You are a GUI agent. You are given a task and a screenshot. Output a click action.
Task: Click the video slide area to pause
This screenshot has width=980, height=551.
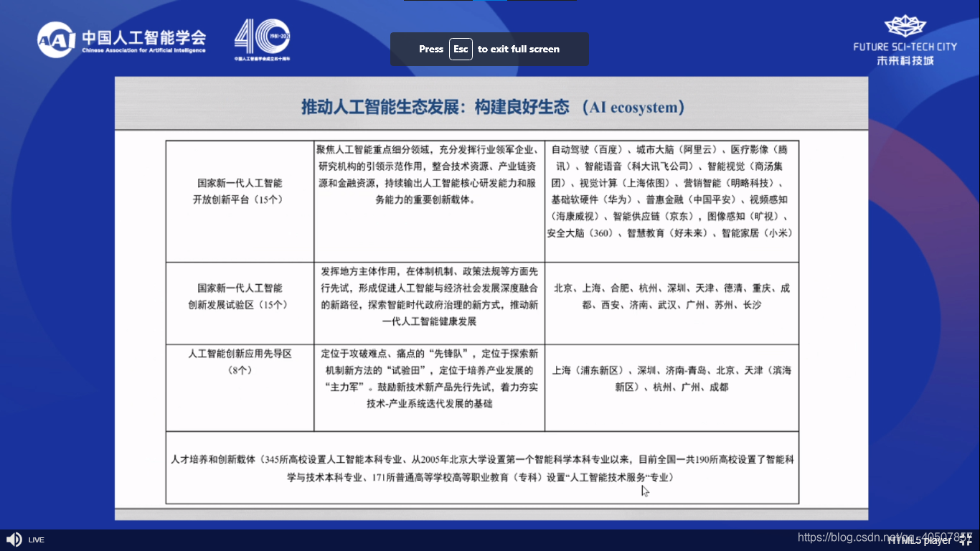[x=491, y=298]
